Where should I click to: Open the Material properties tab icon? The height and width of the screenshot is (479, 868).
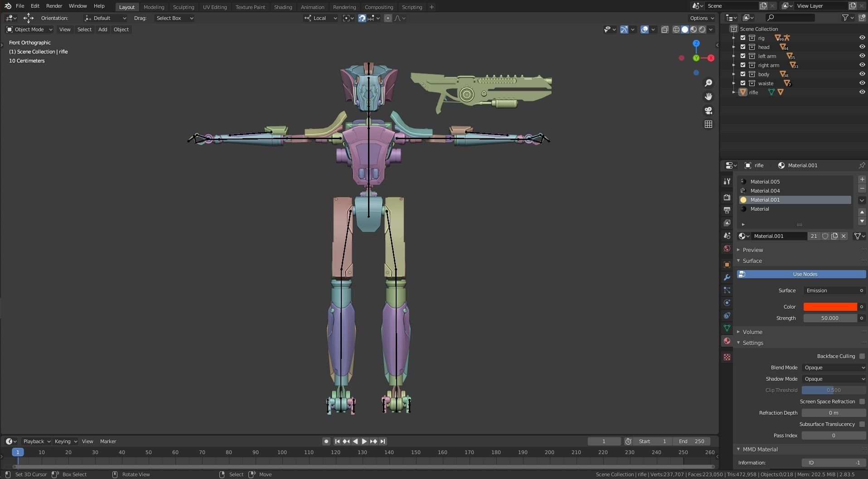coord(727,341)
